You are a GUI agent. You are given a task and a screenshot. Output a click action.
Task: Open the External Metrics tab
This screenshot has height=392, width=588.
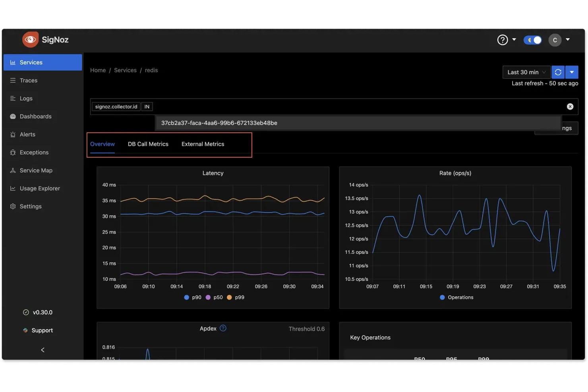point(203,144)
